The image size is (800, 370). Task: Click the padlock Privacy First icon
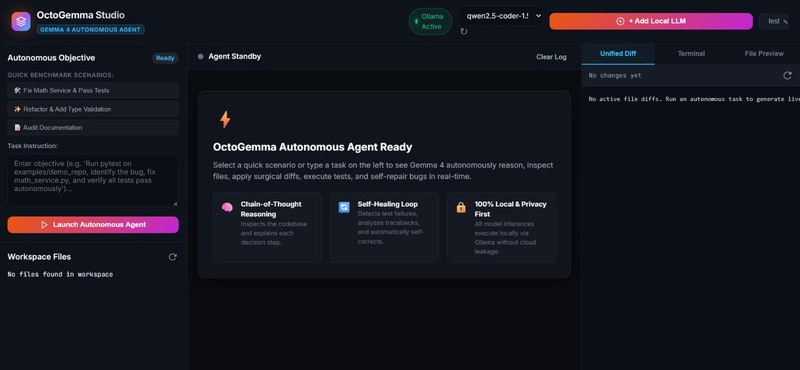(x=461, y=207)
